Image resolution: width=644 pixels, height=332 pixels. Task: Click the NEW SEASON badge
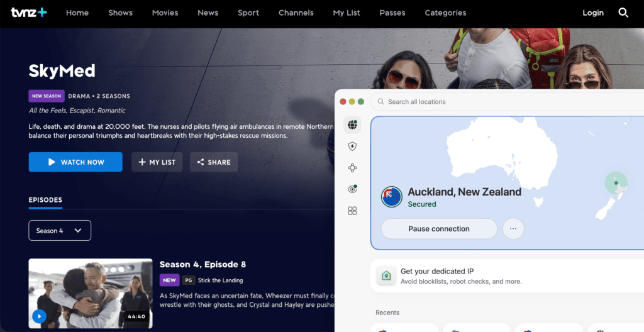click(47, 96)
